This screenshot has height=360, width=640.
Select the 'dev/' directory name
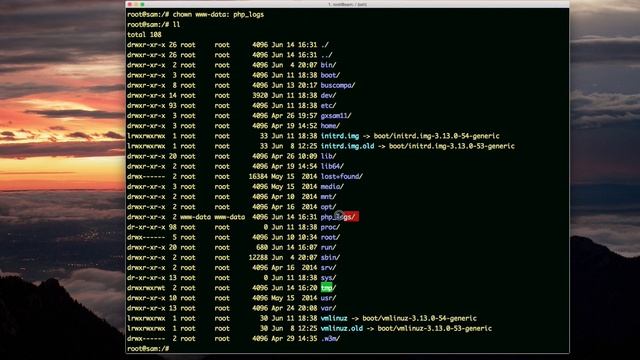tap(328, 96)
